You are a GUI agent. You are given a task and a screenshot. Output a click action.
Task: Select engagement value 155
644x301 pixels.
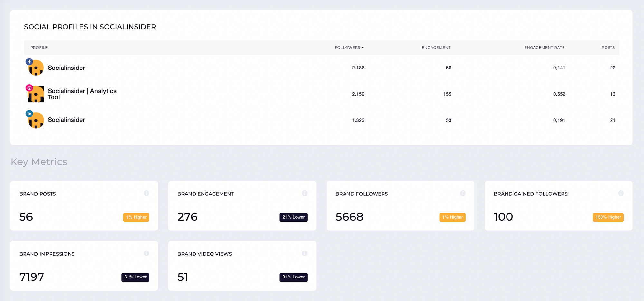(447, 94)
